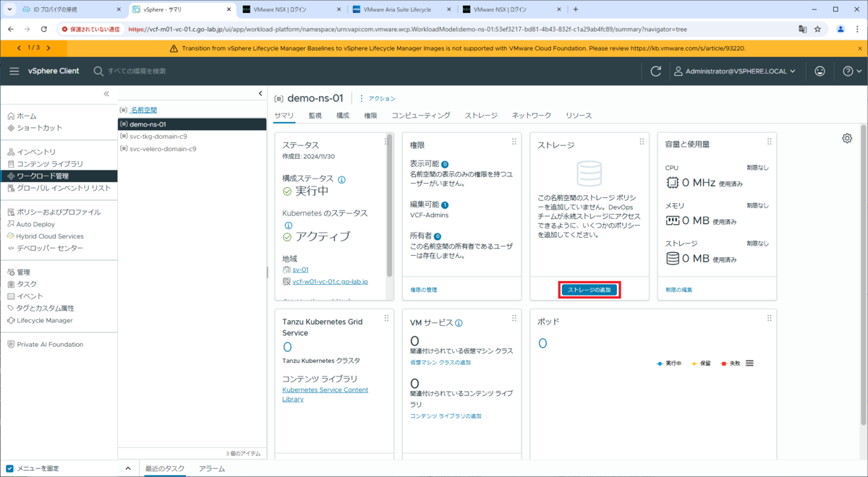Screen dimensions: 868x477
Task: Switch to the 最近のタスク tab
Action: (x=164, y=468)
